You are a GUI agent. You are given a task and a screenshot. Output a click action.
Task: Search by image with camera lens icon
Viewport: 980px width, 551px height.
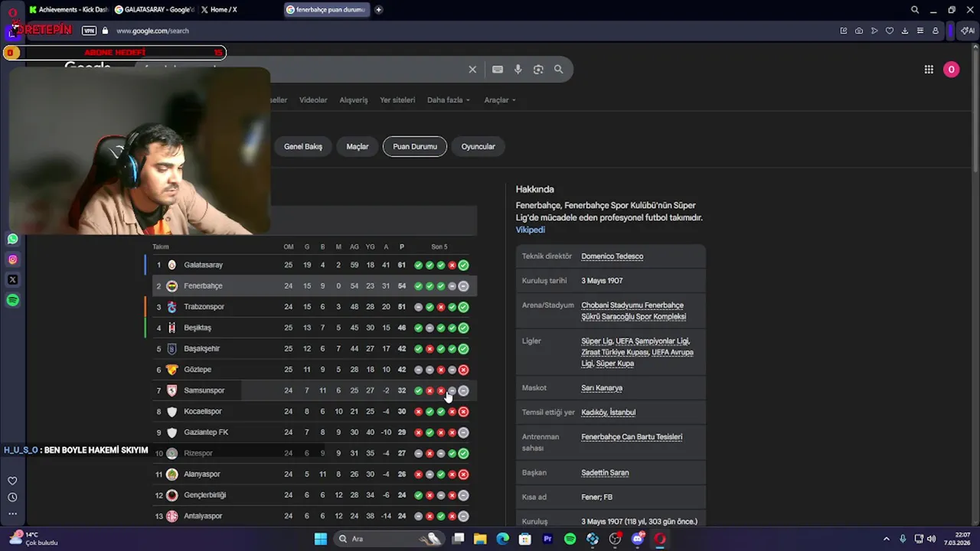538,70
